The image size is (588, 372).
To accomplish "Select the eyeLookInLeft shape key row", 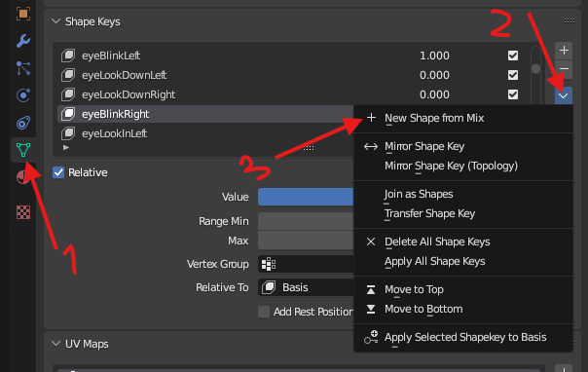I will coord(205,133).
